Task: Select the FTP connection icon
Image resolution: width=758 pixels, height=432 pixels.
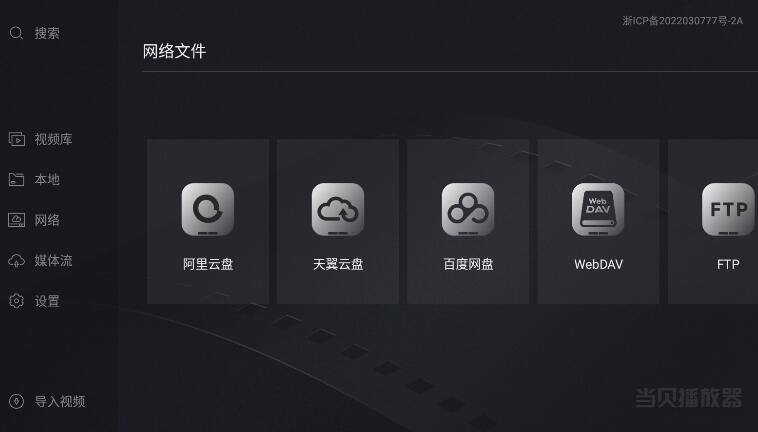Action: pyautogui.click(x=728, y=209)
